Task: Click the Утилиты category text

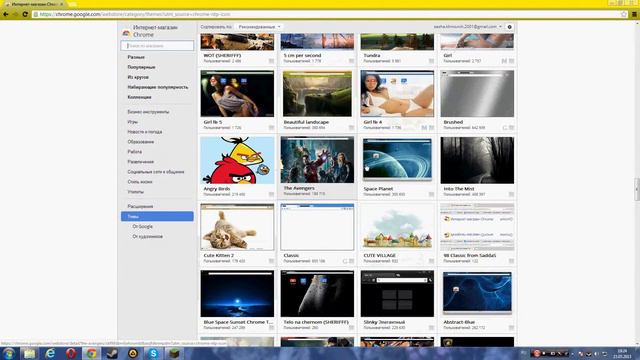Action: (136, 192)
